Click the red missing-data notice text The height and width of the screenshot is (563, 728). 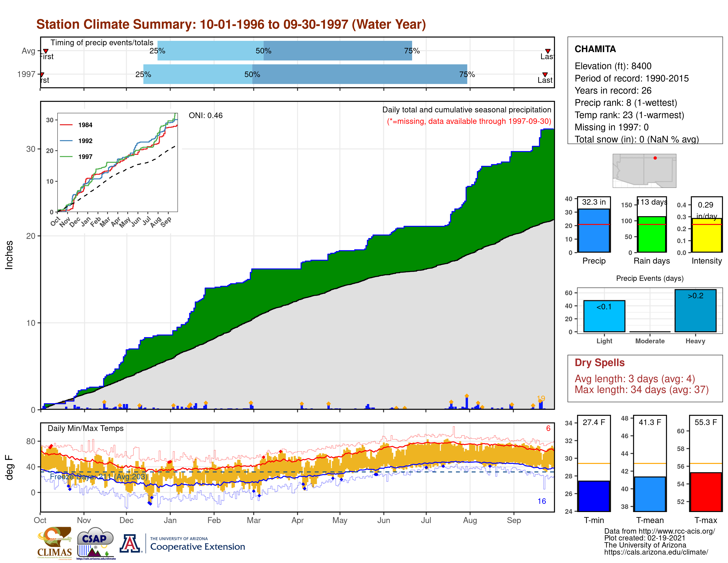(x=469, y=121)
